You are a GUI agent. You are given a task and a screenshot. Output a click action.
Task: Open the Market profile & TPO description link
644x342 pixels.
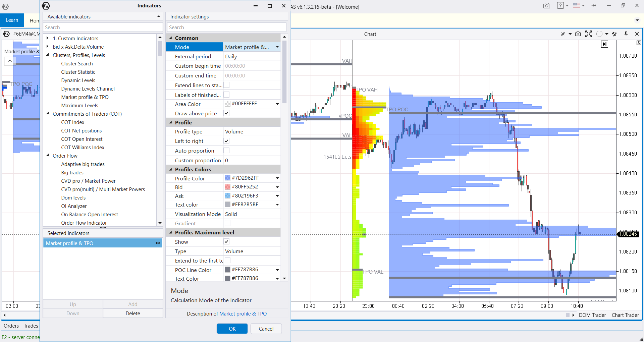[x=243, y=314]
